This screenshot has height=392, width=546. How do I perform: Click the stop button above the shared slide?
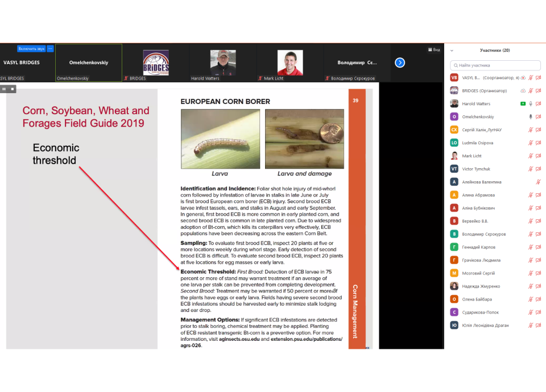coord(13,89)
